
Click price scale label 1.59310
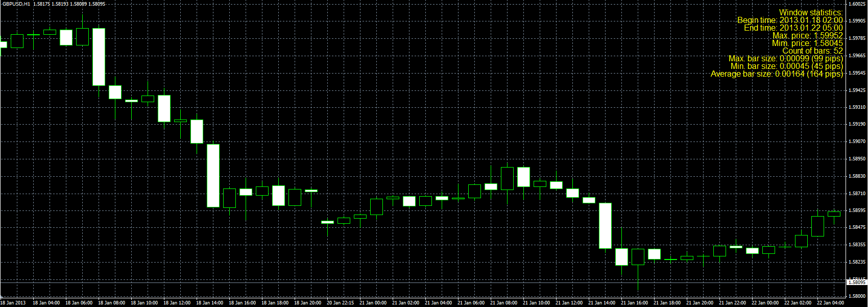point(857,107)
